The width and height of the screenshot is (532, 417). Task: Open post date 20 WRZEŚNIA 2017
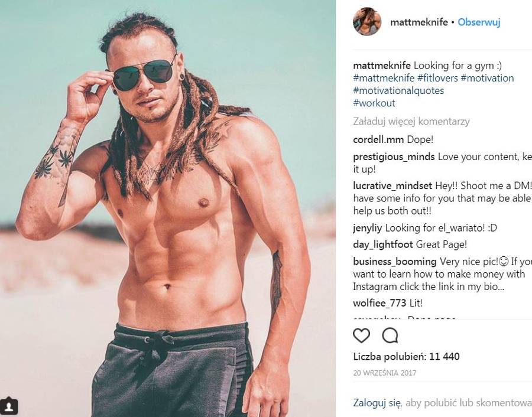pyautogui.click(x=385, y=373)
